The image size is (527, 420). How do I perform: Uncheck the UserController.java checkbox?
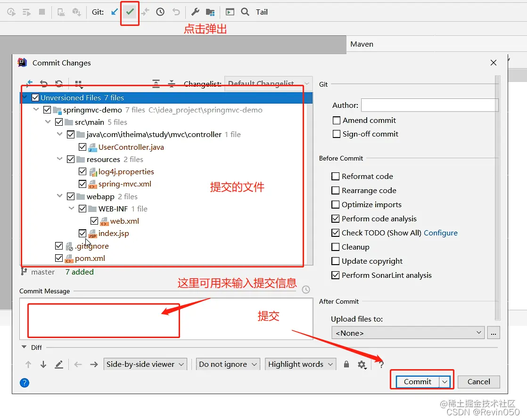pyautogui.click(x=82, y=147)
